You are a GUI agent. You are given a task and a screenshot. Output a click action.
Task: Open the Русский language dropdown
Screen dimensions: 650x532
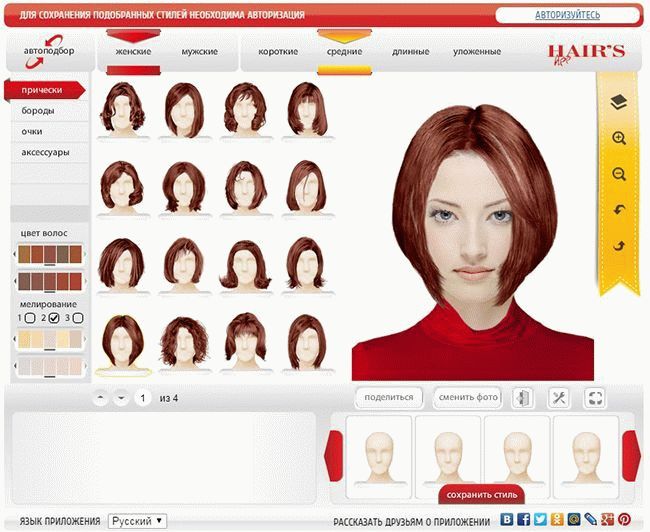click(138, 521)
